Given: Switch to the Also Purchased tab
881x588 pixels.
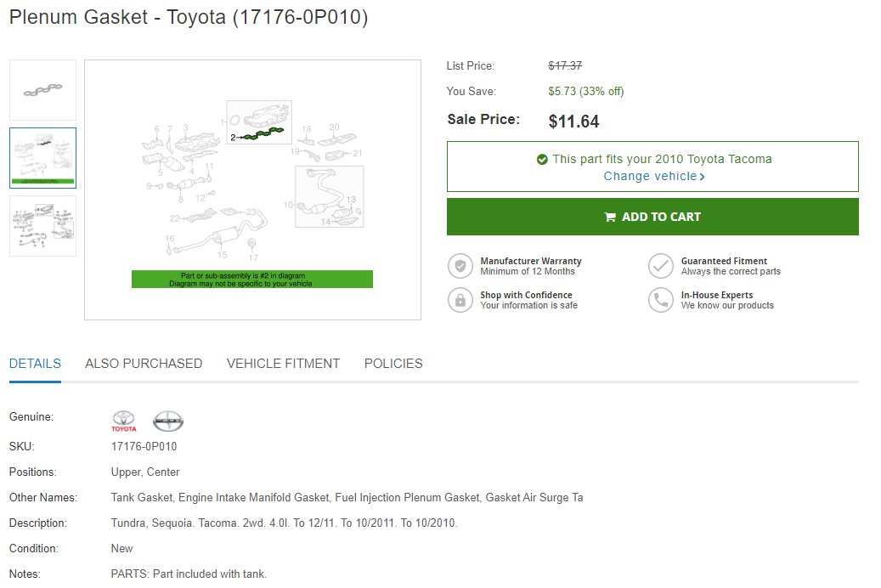Looking at the screenshot, I should point(144,364).
